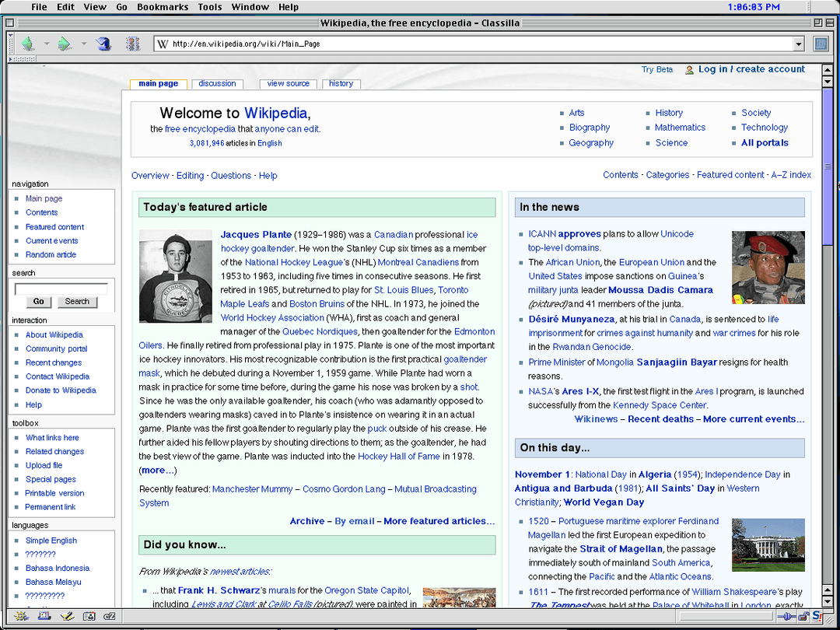Click the Back navigation arrow icon
Viewport: 840px width, 630px height.
tap(28, 43)
